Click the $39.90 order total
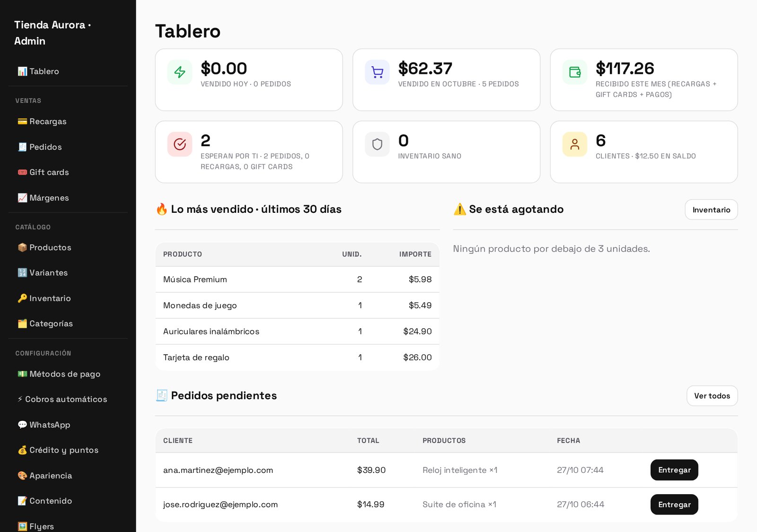The height and width of the screenshot is (532, 757). pyautogui.click(x=371, y=470)
